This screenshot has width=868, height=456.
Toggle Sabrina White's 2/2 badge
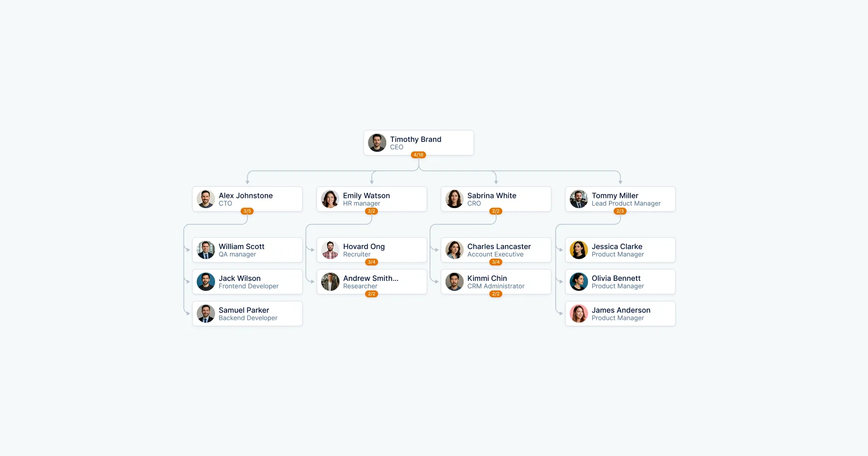click(496, 211)
